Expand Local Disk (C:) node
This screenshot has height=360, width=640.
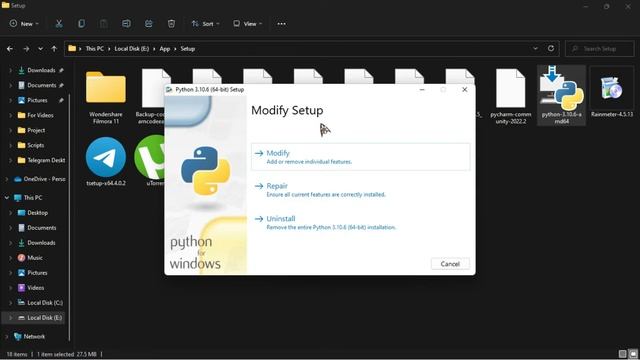[x=11, y=303]
